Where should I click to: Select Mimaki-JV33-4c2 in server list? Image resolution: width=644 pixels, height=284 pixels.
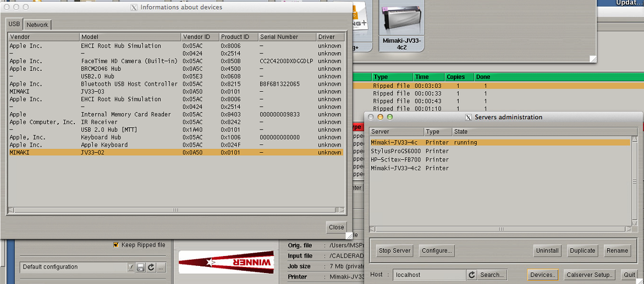coord(500,168)
